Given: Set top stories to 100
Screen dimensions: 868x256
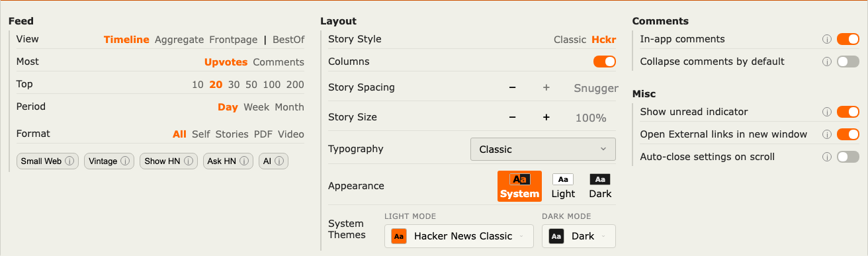Looking at the screenshot, I should pyautogui.click(x=272, y=85).
